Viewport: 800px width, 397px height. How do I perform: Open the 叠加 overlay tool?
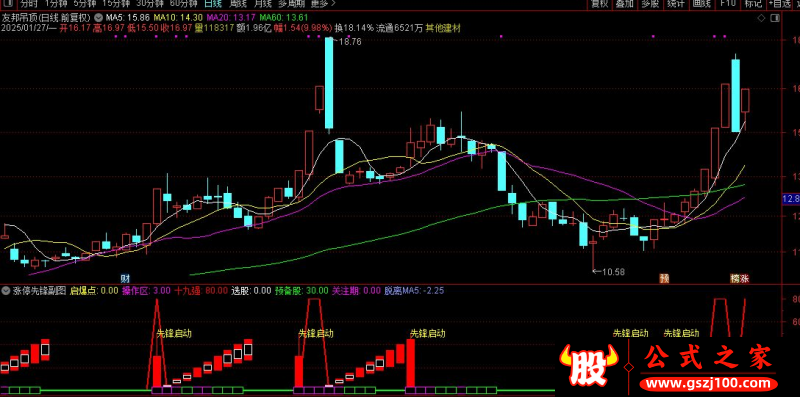point(624,4)
